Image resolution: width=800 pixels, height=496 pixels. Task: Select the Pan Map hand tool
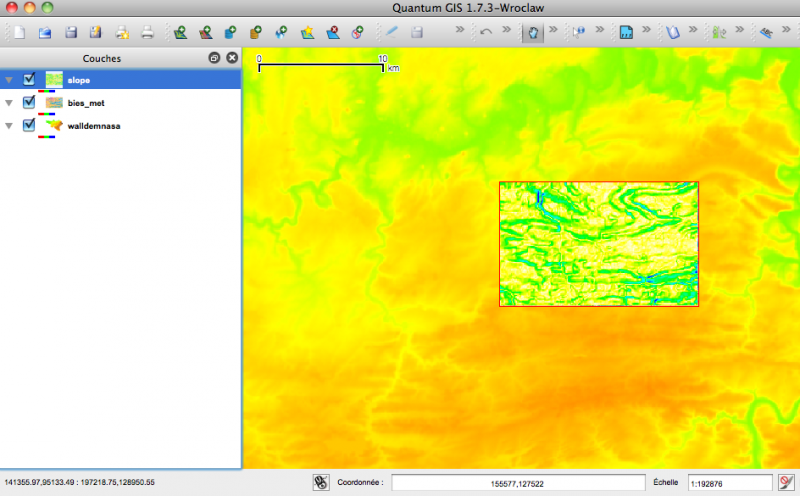[x=533, y=32]
